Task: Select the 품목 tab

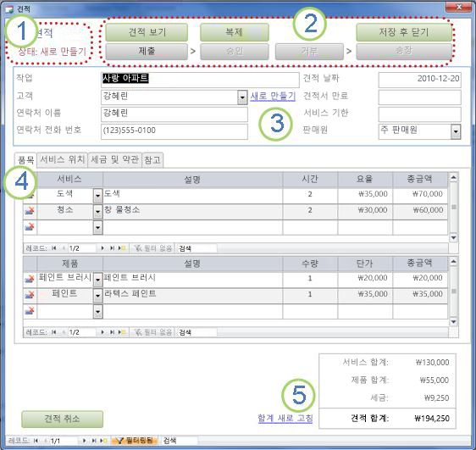Action: [25, 160]
